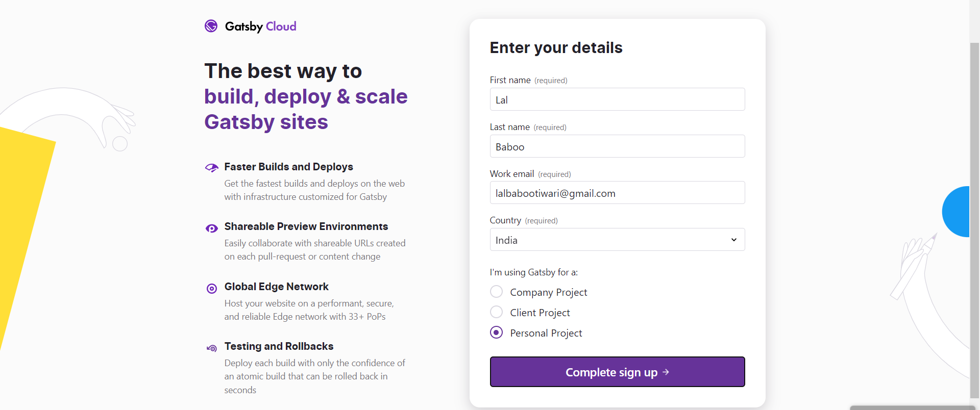Select the Company Project radio option
Image resolution: width=980 pixels, height=410 pixels.
point(496,292)
